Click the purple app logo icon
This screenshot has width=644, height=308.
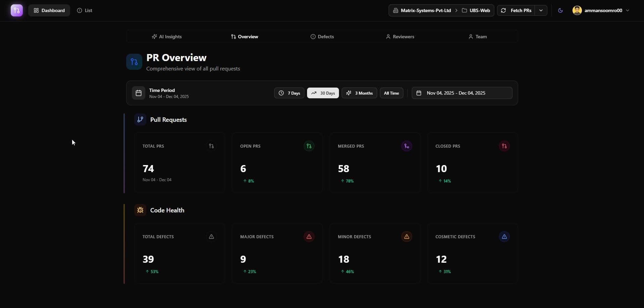point(17,10)
